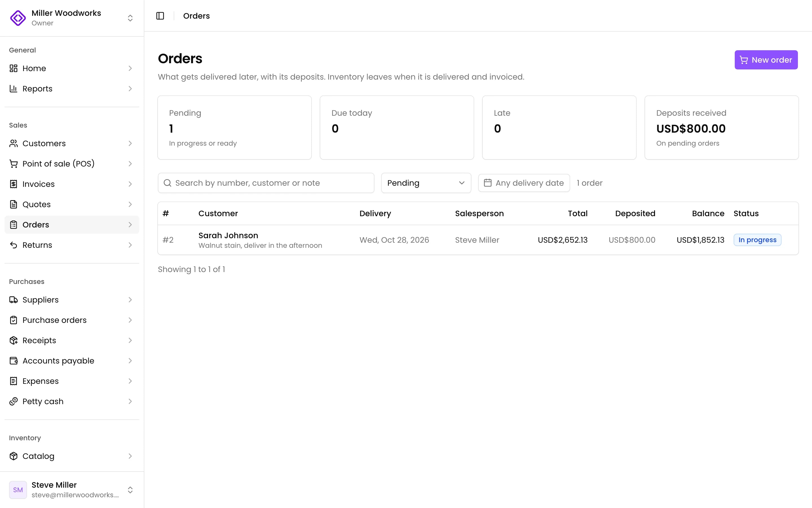
Task: Click the Delivery column header
Action: point(375,213)
